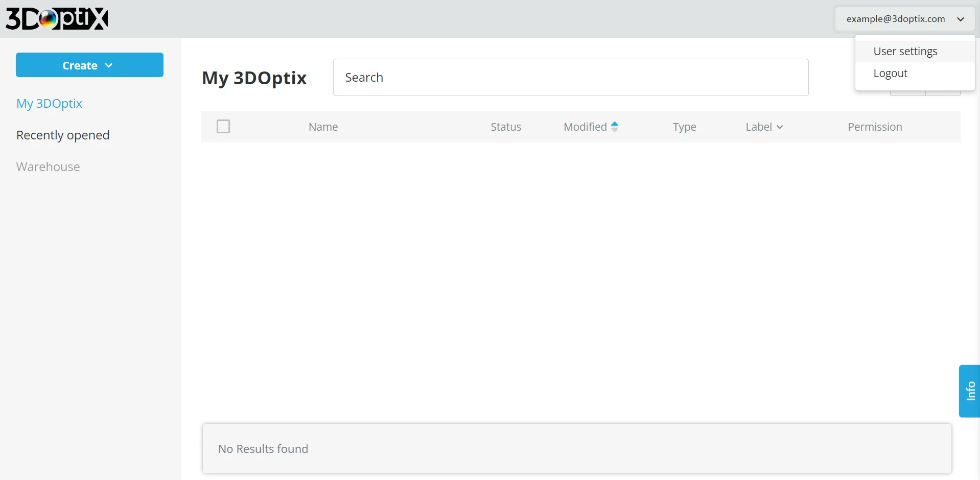This screenshot has width=980, height=480.
Task: Click the Modified column header text
Action: click(585, 127)
